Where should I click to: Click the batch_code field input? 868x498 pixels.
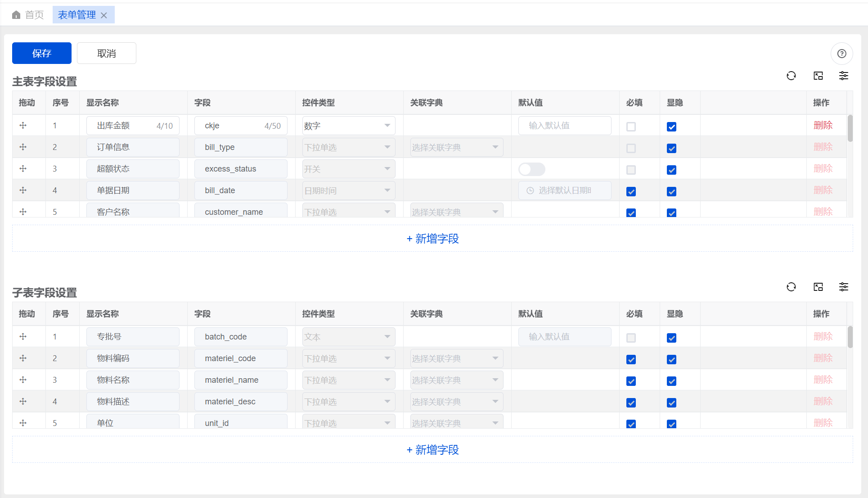[x=241, y=337]
